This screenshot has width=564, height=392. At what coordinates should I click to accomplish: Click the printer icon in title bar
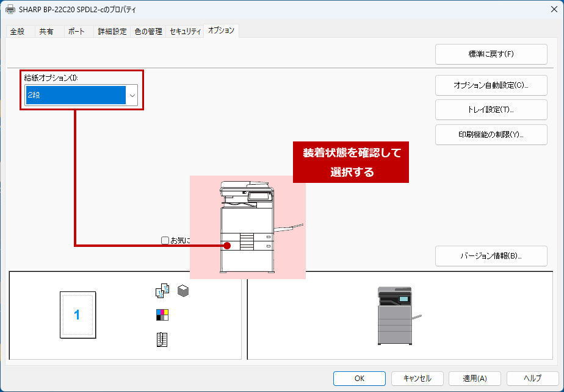tap(10, 10)
